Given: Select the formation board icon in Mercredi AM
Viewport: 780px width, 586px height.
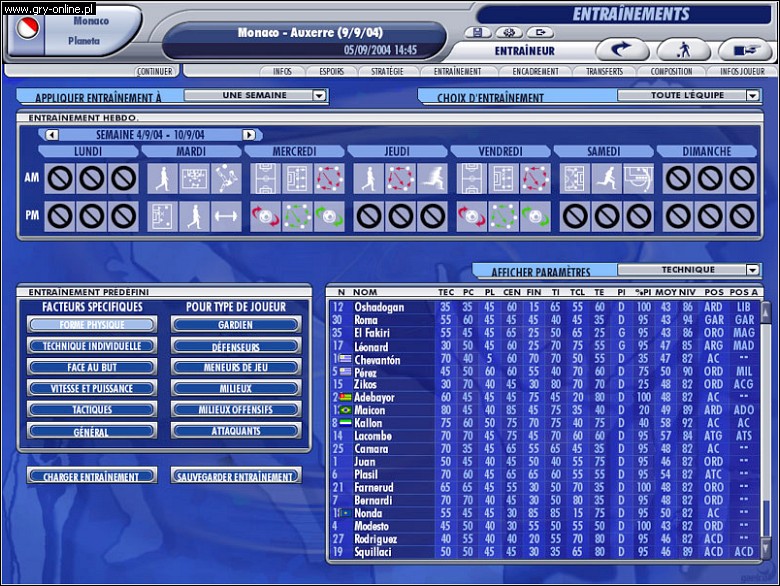Looking at the screenshot, I should [297, 179].
